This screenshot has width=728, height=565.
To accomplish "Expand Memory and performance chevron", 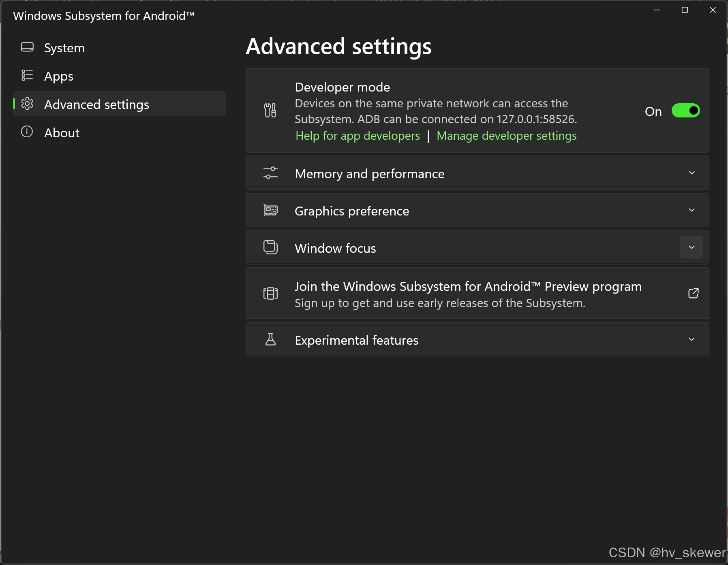I will pyautogui.click(x=692, y=173).
